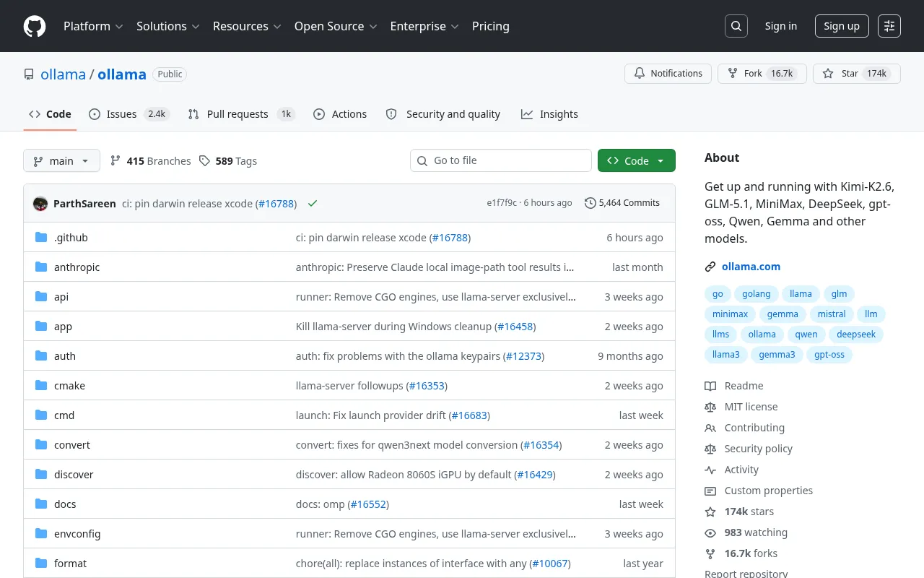Screen dimensions: 924x578
Task: Select the Code tab
Action: [50, 114]
